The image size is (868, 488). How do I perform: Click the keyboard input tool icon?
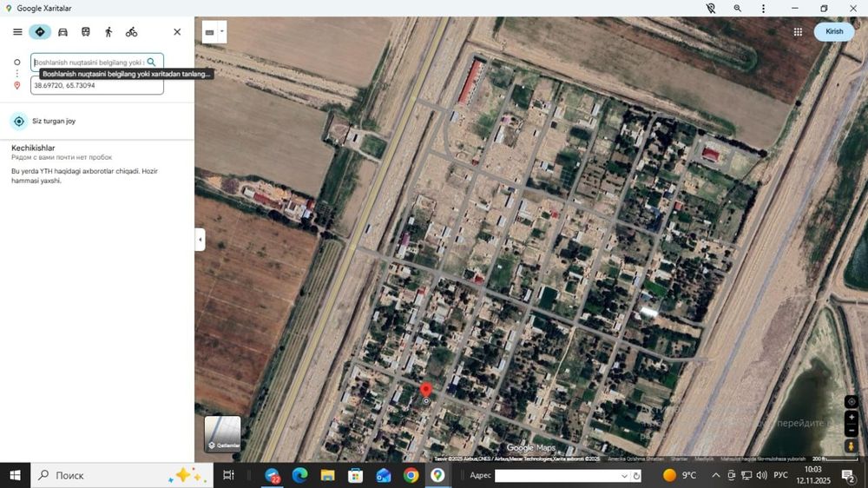click(x=210, y=32)
